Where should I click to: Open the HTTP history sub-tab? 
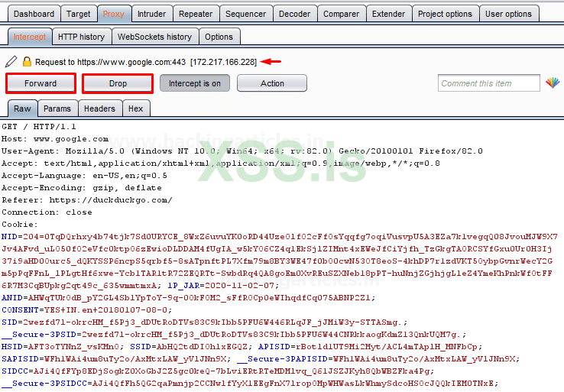click(81, 37)
